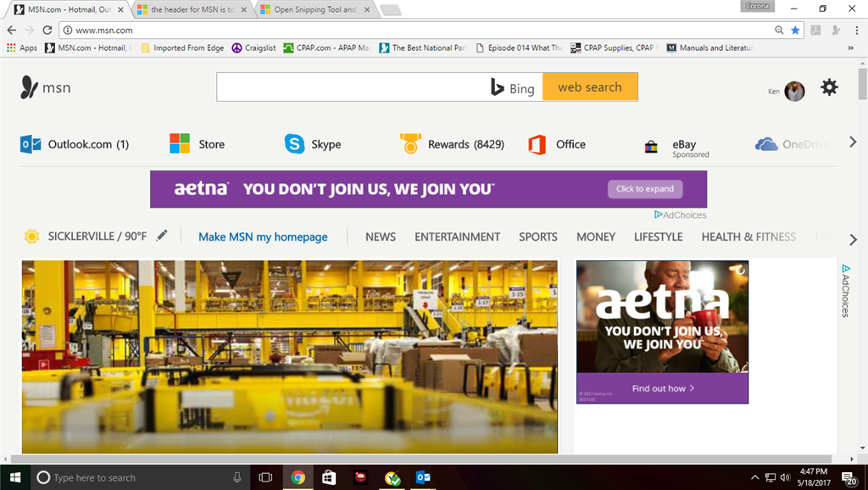Click the web search button

(x=590, y=86)
